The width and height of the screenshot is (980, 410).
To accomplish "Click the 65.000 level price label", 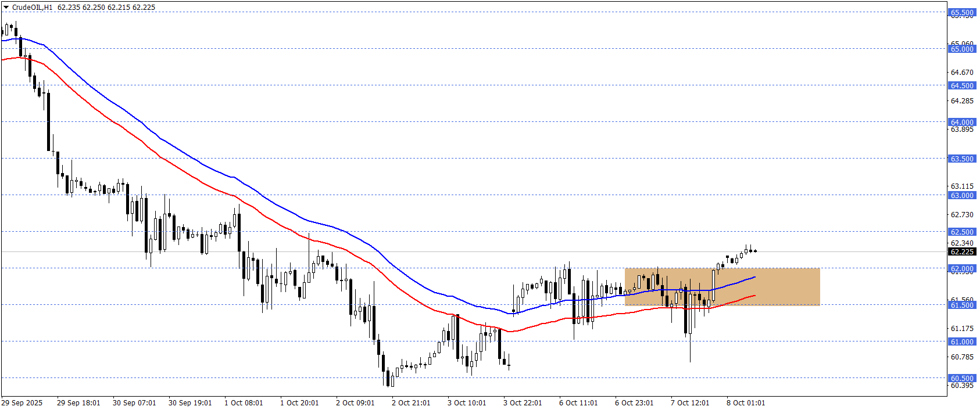I will (962, 49).
